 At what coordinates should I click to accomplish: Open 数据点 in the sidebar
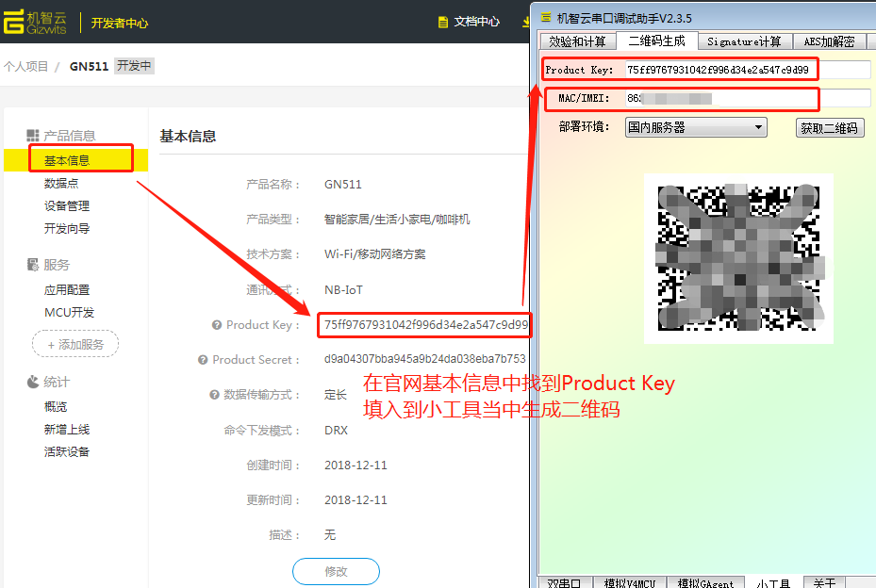coord(61,184)
